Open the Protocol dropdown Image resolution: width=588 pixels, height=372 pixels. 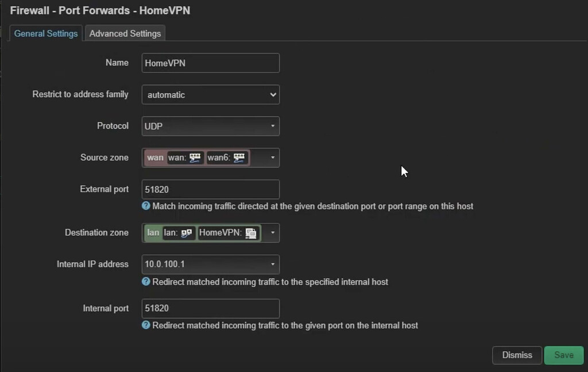(210, 126)
